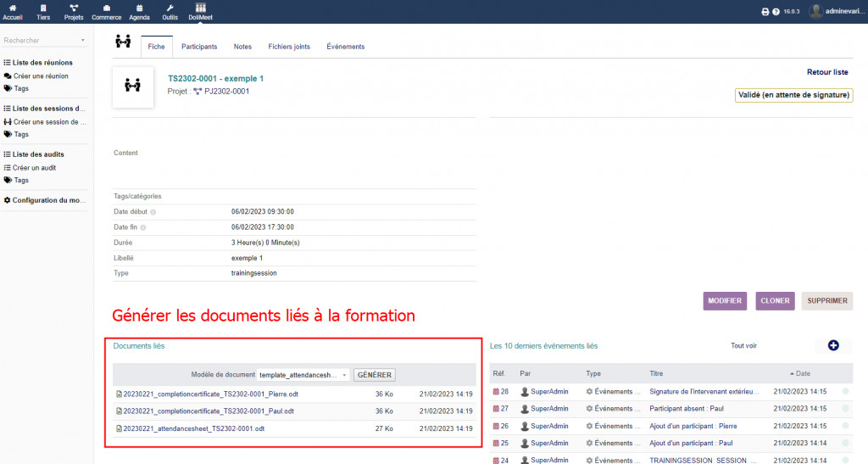Open the Tiers module icon
This screenshot has height=464, width=868.
[x=43, y=8]
